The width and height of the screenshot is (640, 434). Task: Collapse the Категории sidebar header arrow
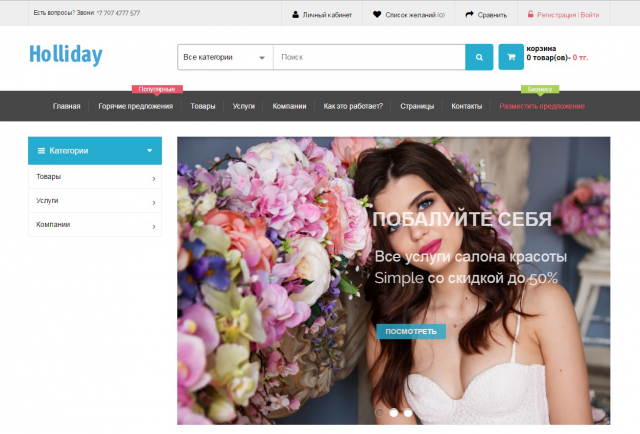point(150,151)
